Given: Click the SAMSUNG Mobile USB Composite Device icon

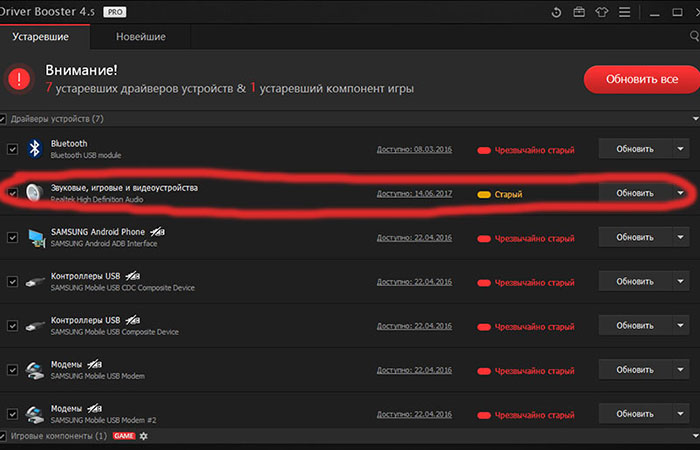Looking at the screenshot, I should (35, 326).
